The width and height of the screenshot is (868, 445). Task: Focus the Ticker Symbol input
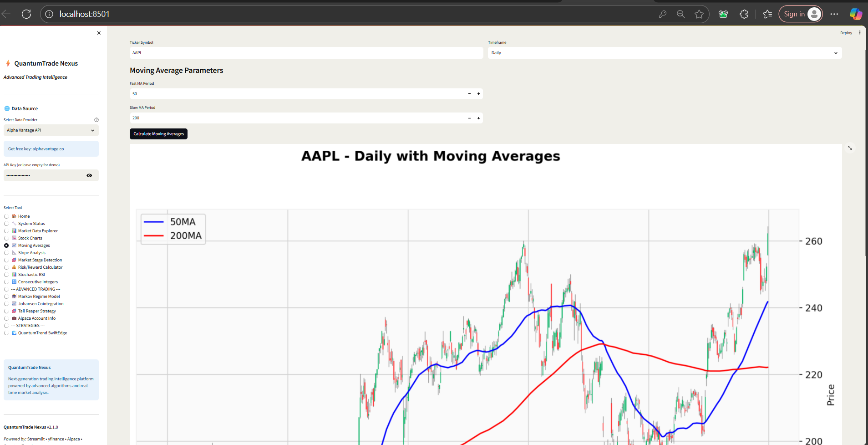tap(306, 53)
